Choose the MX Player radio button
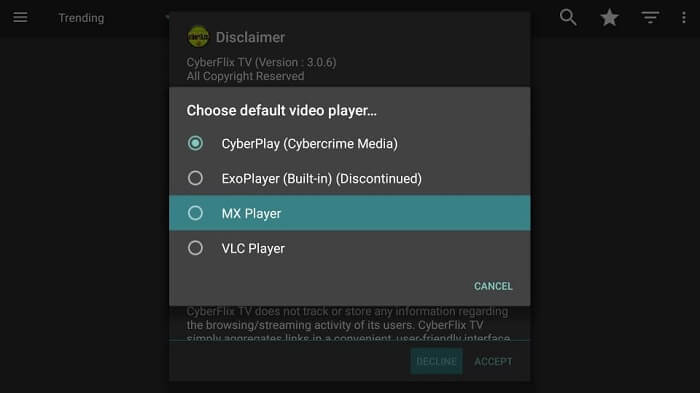The height and width of the screenshot is (393, 700). click(195, 213)
